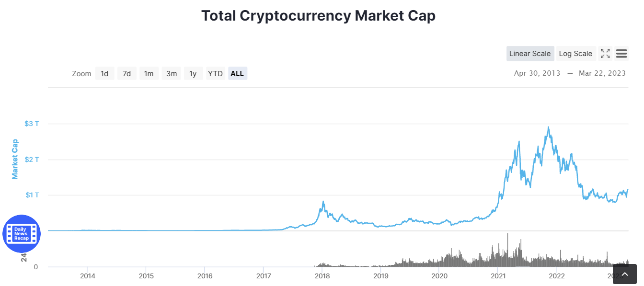Click the market cap peak in late 2021
The width and height of the screenshot is (644, 286).
click(549, 127)
